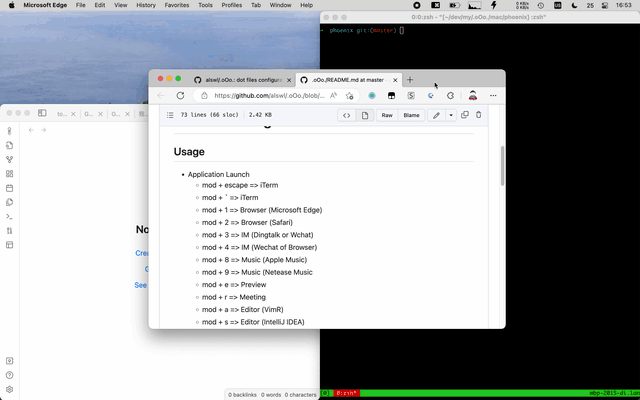This screenshot has height=400, width=640.
Task: Open command terminal icon in notes sidebar
Action: 9,216
